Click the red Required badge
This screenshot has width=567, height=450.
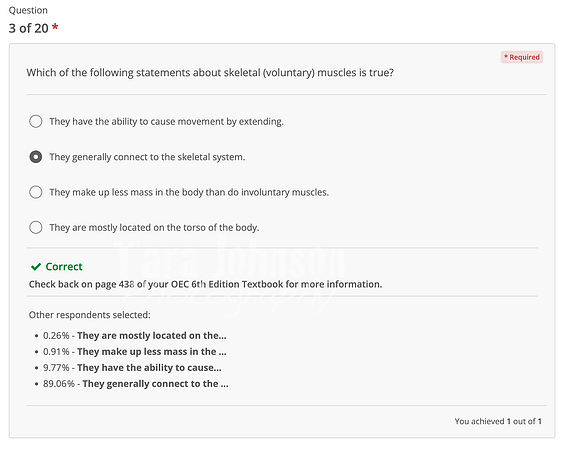pyautogui.click(x=521, y=57)
